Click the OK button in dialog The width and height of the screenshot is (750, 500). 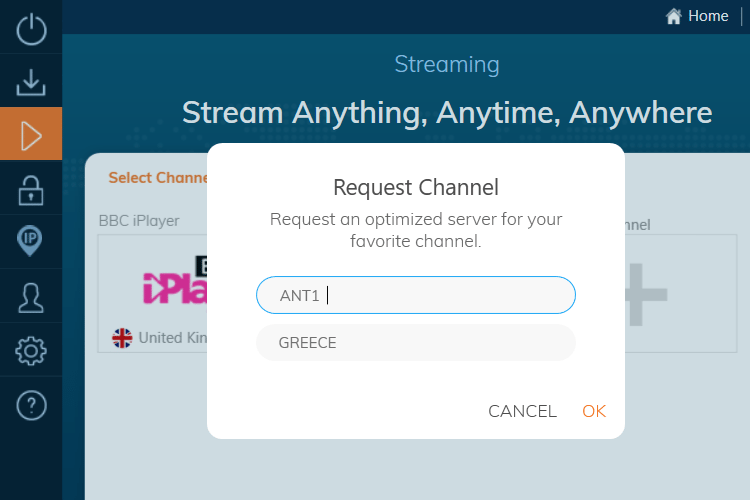click(x=594, y=411)
